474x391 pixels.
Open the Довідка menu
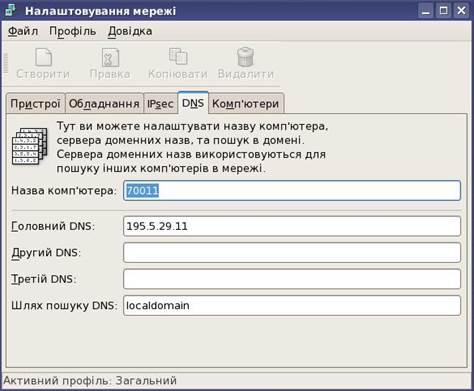(130, 31)
